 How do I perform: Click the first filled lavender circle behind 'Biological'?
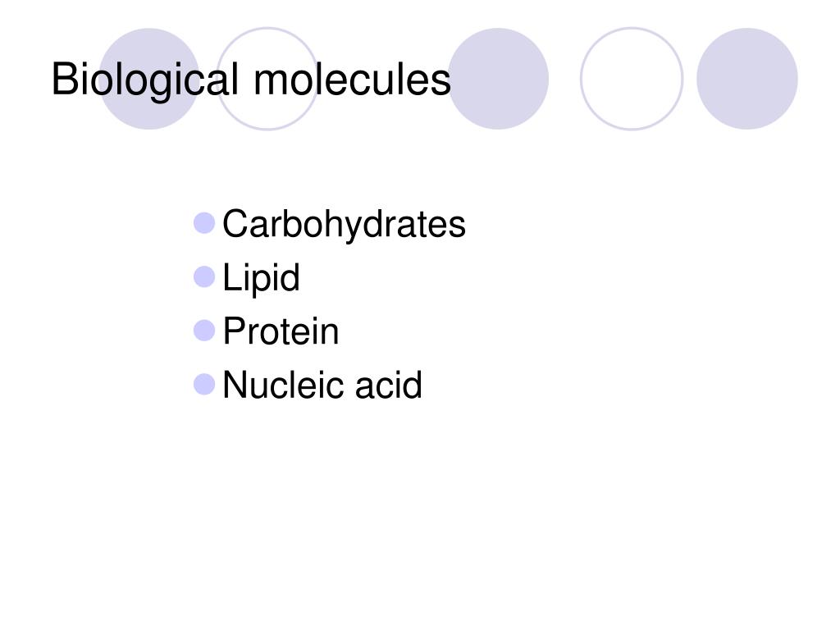click(x=149, y=79)
